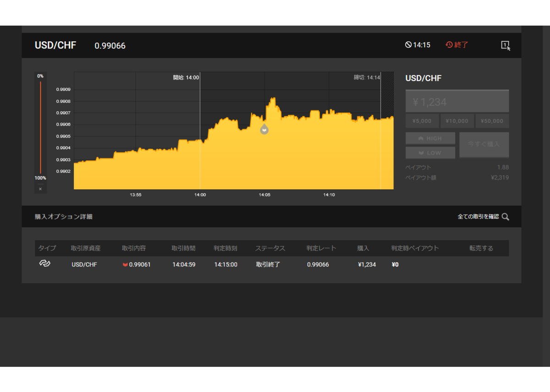Click the magnifier icon beside 全ての取引を確認
This screenshot has width=550, height=392.
(505, 217)
